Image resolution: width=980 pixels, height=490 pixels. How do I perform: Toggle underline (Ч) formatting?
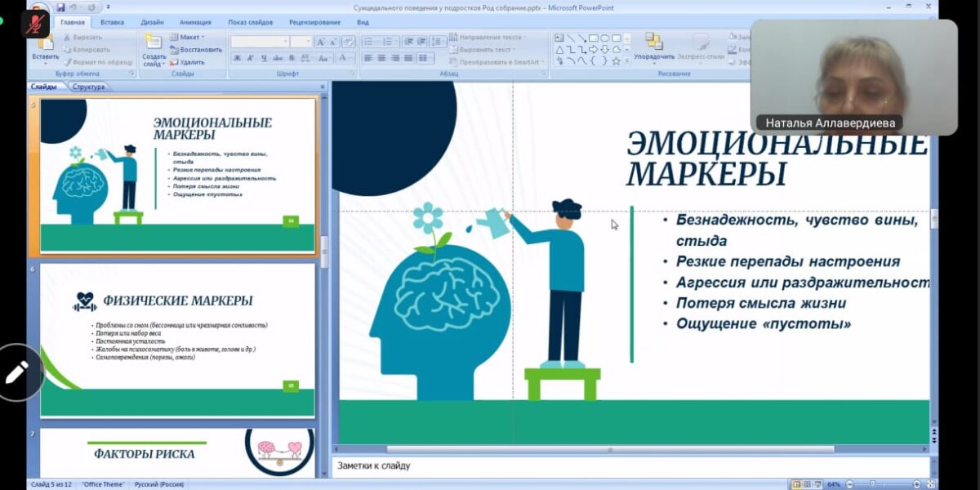coord(263,58)
